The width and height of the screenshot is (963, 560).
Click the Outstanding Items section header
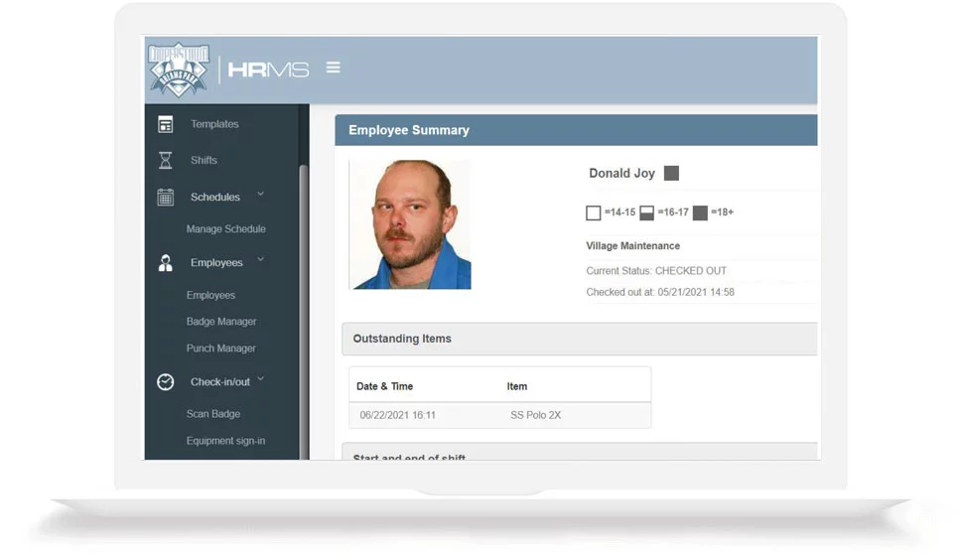(579, 339)
